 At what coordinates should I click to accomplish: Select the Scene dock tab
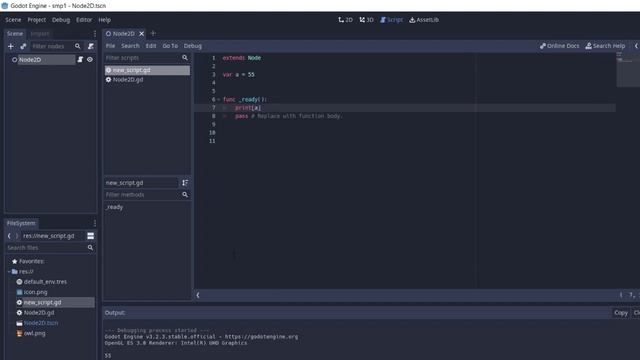point(15,33)
